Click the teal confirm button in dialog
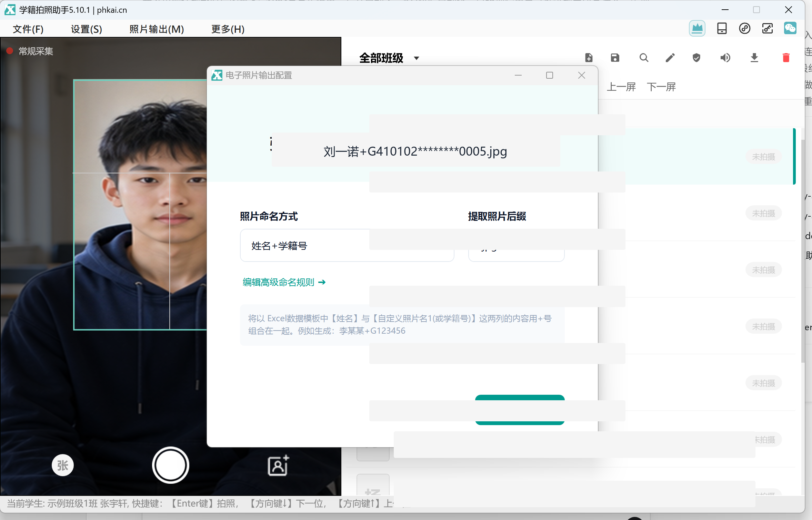Screen dimensions: 812x520 point(520,410)
